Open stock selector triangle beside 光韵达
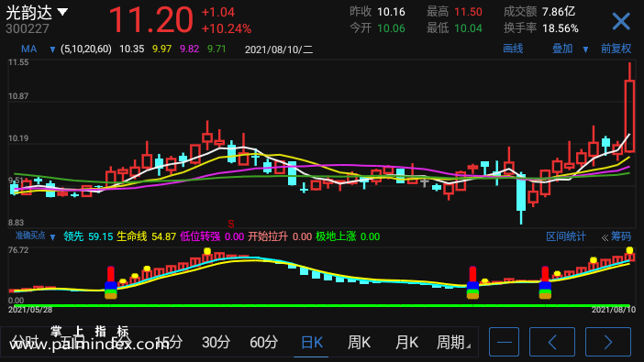 tap(62, 12)
